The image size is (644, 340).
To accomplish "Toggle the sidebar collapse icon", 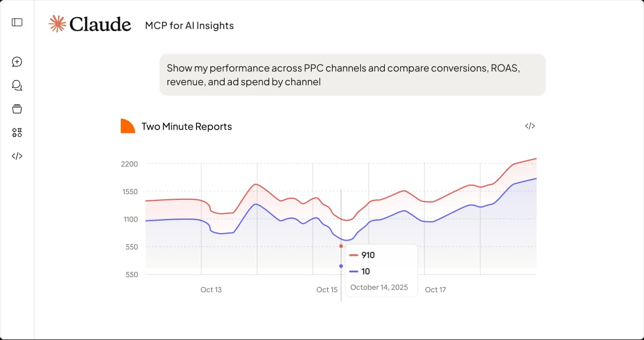I will 17,22.
